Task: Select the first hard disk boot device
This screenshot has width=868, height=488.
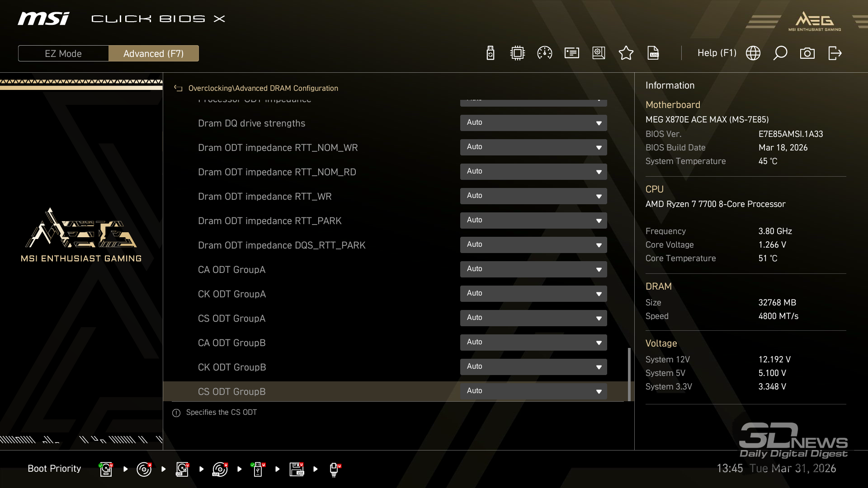Action: (106, 469)
